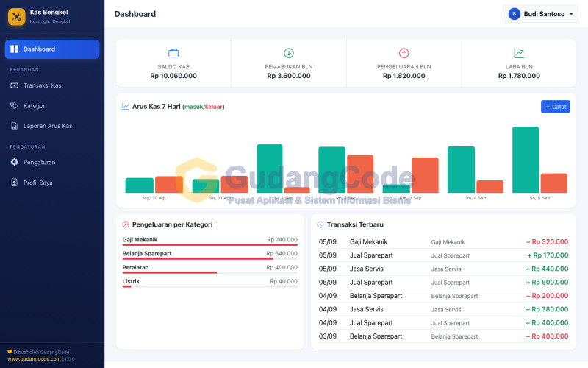Image resolution: width=588 pixels, height=368 pixels.
Task: Select the Profil Saya badge icon
Action: [14, 183]
